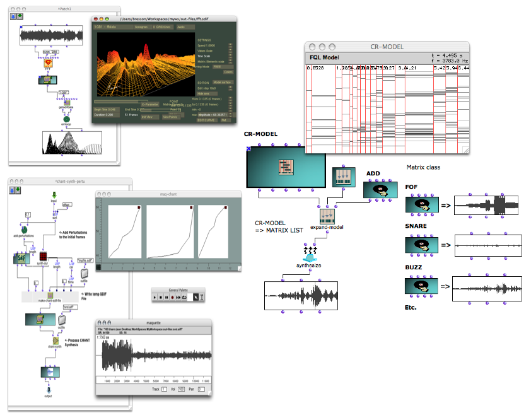Click the output arrow in chant-synth patch
Image resolution: width=531 pixels, height=420 pixels.
click(49, 390)
